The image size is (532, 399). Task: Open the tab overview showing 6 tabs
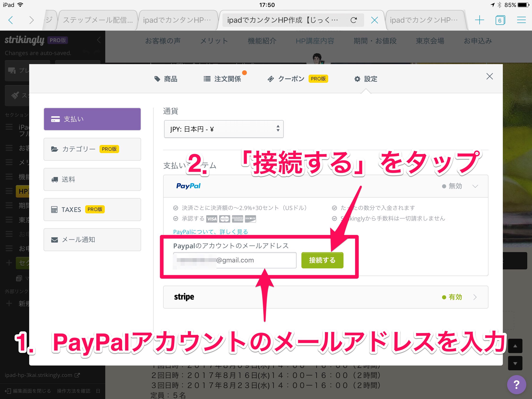500,20
